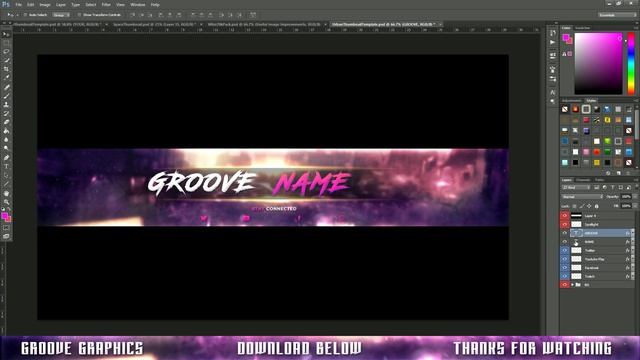Click lock all layer padlock icon

(x=596, y=206)
